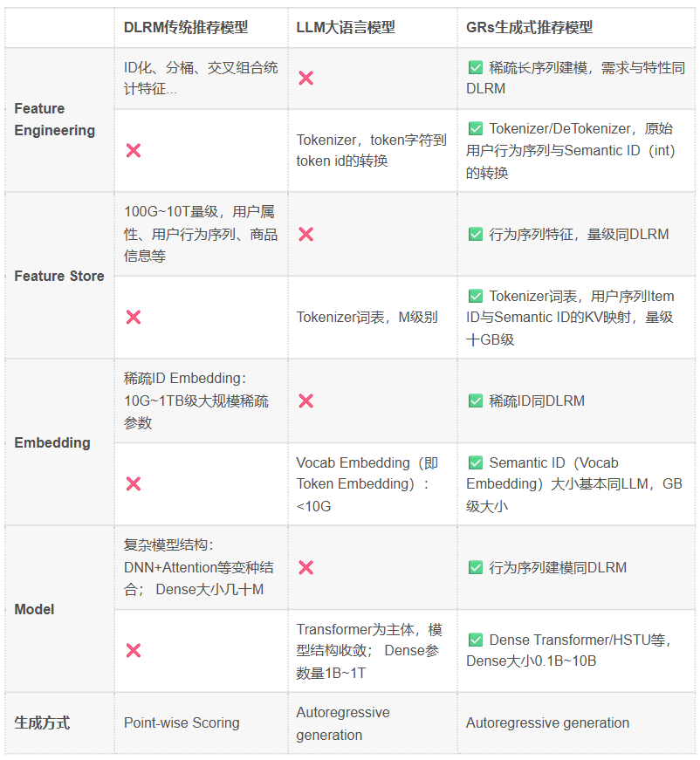Click the green check before 'Tokenizer词表，用户序列Item'
The width and height of the screenshot is (700, 760).
[x=476, y=296]
